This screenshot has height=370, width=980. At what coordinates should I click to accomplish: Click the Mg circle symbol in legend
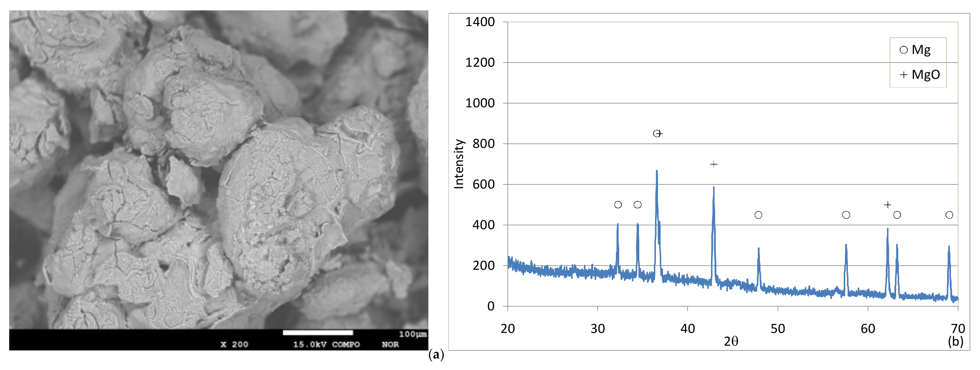tap(904, 50)
